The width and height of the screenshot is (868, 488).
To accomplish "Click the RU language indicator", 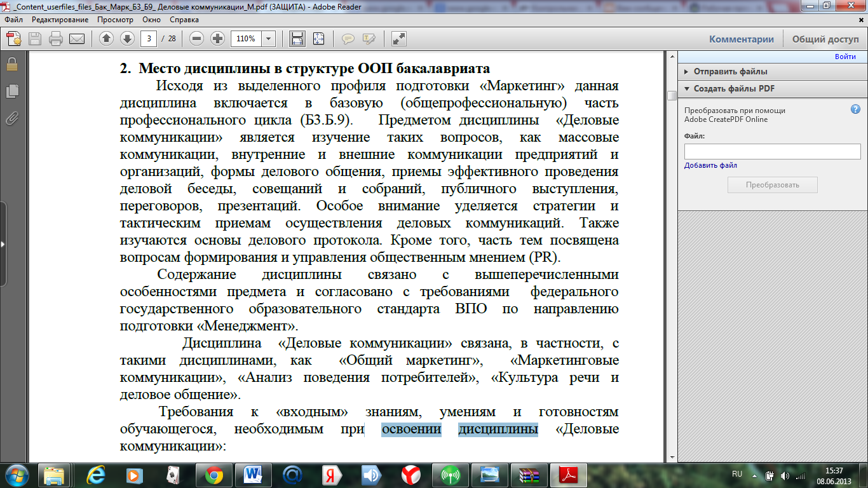I will (737, 474).
